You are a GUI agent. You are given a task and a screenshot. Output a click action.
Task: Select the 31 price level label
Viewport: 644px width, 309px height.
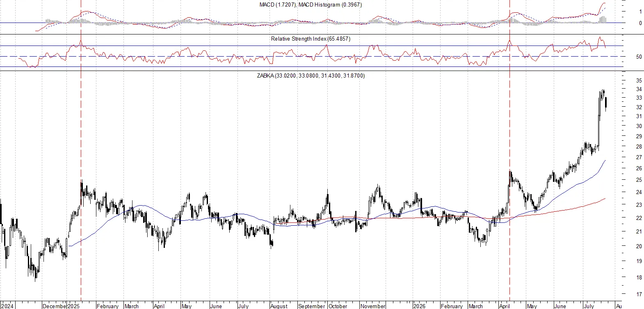point(639,117)
